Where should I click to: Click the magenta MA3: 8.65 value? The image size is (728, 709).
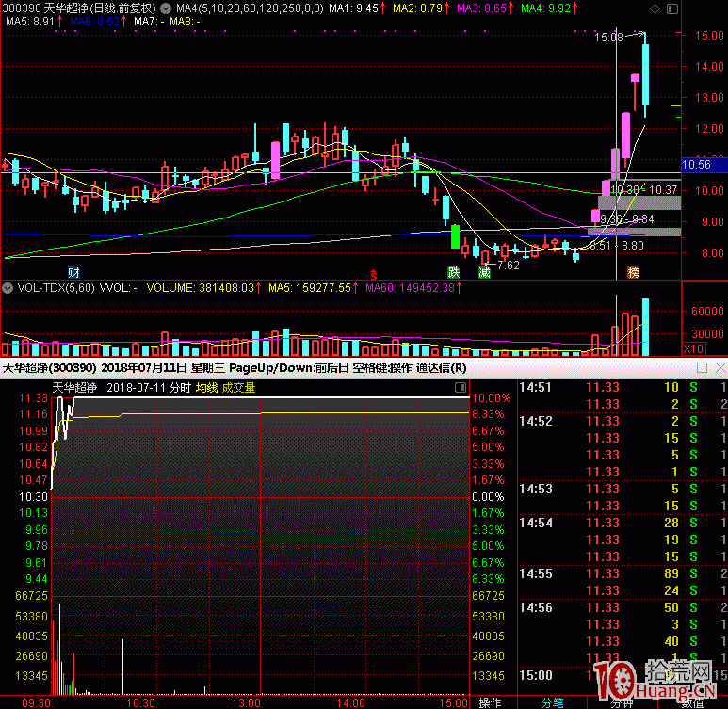(485, 8)
